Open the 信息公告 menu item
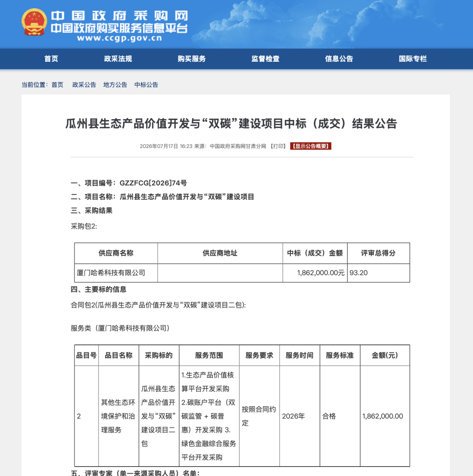 339,59
